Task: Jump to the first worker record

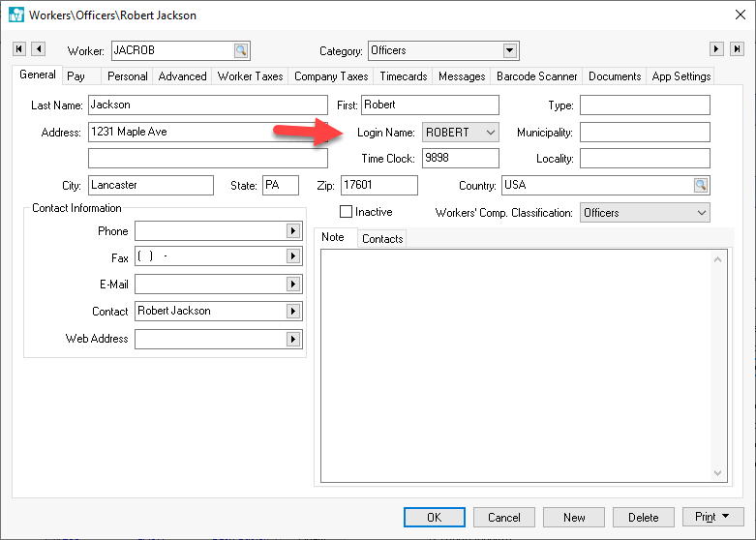Action: (18, 49)
